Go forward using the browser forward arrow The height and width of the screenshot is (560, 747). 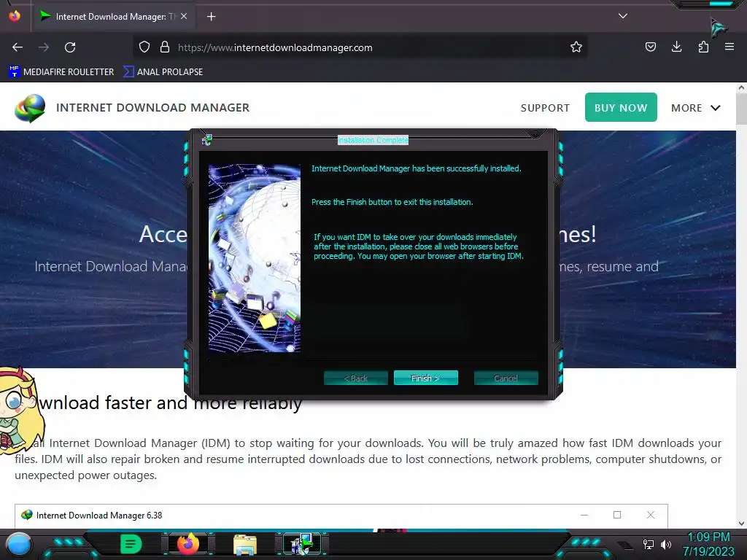tap(44, 47)
